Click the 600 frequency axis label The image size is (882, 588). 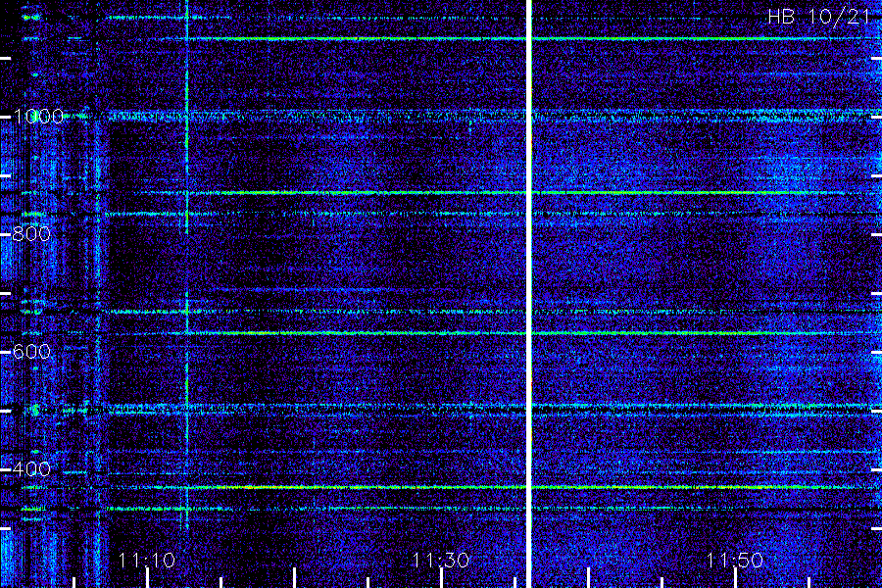[31, 352]
